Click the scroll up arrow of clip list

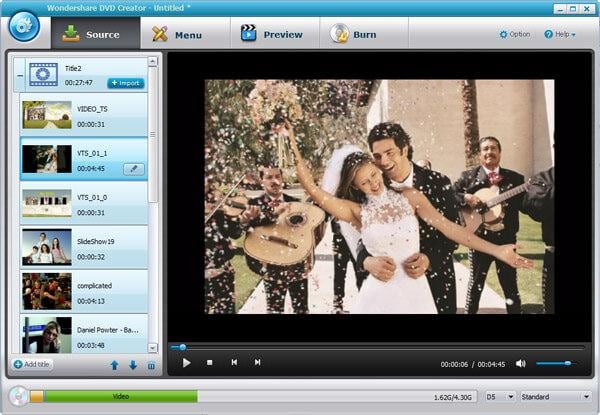(152, 61)
